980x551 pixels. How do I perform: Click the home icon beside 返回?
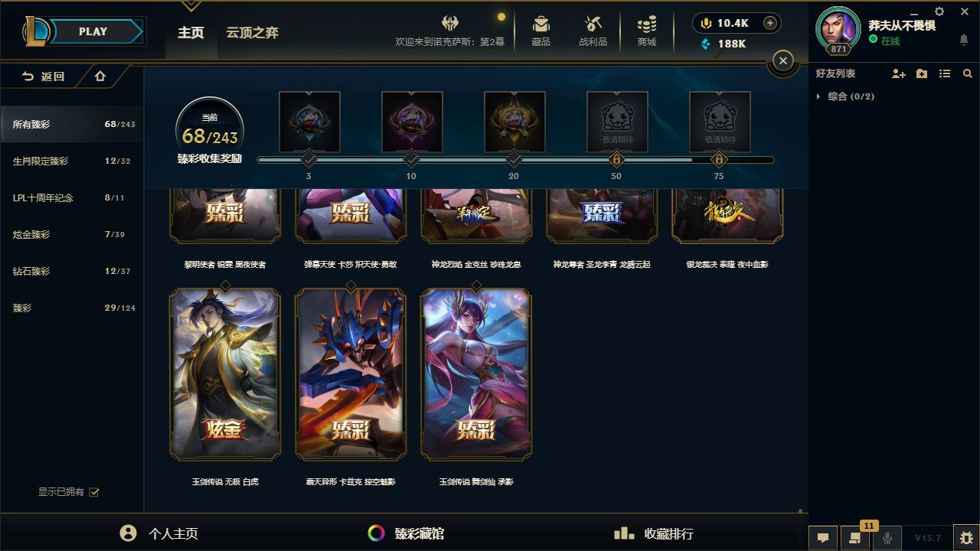[100, 76]
